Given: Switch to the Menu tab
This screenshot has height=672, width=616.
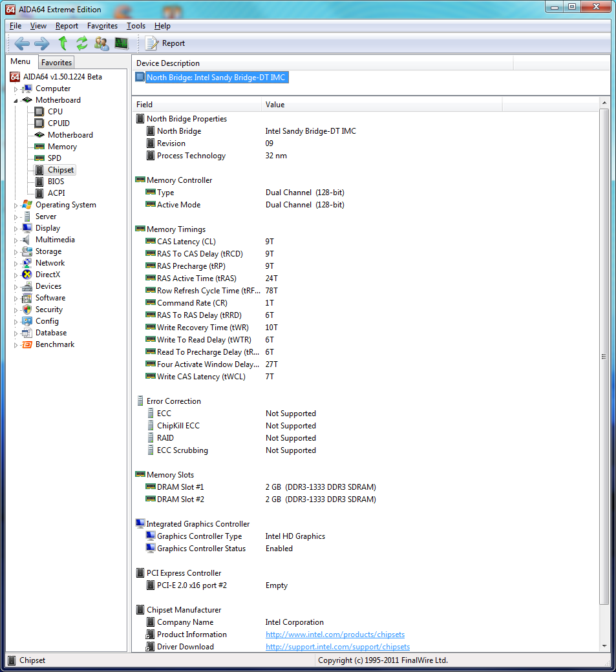Looking at the screenshot, I should [x=21, y=61].
